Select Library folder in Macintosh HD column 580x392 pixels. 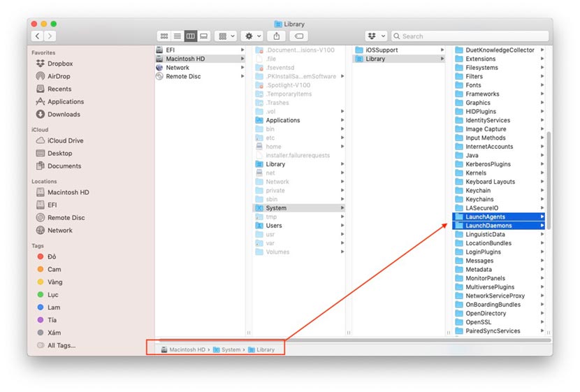tap(299, 164)
